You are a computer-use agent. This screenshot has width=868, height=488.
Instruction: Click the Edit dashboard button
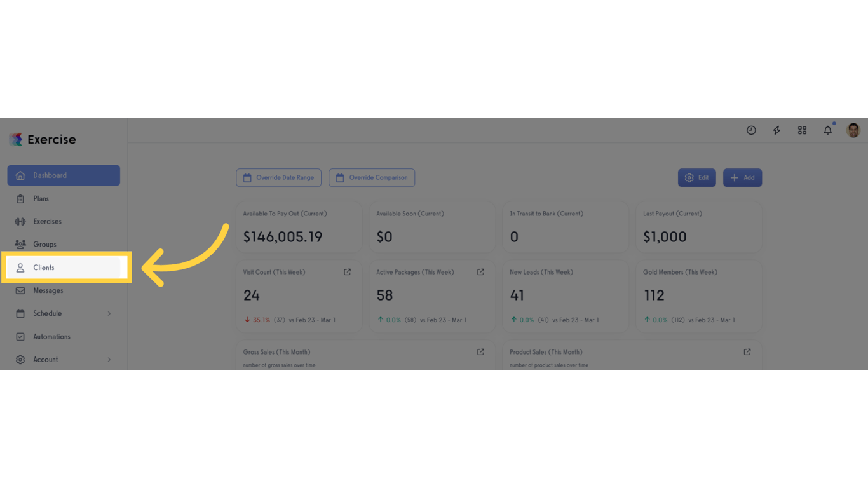(696, 177)
